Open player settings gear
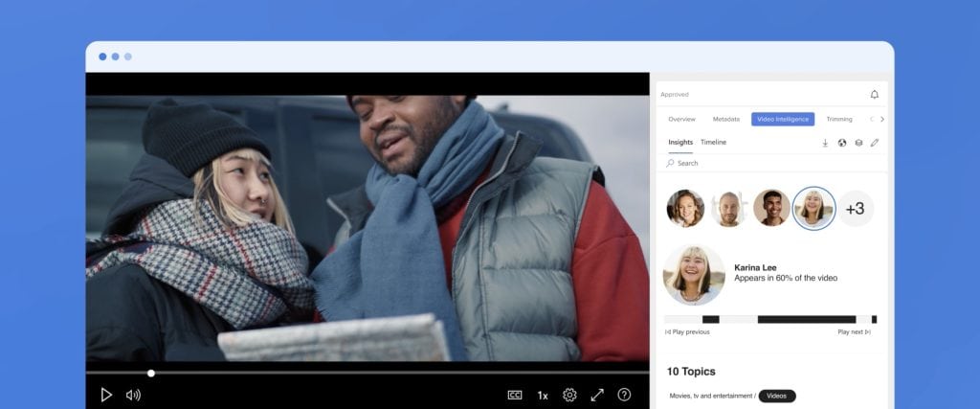The image size is (980, 409). coord(569,395)
